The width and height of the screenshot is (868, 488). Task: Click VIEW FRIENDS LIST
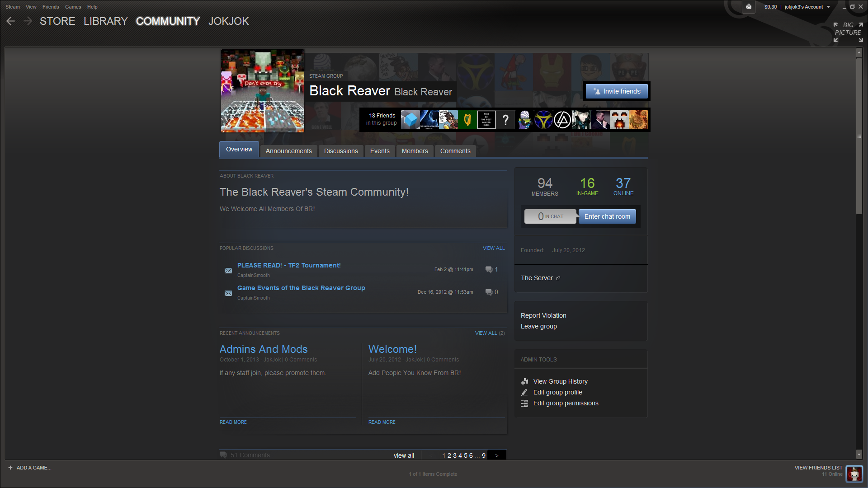tap(818, 468)
